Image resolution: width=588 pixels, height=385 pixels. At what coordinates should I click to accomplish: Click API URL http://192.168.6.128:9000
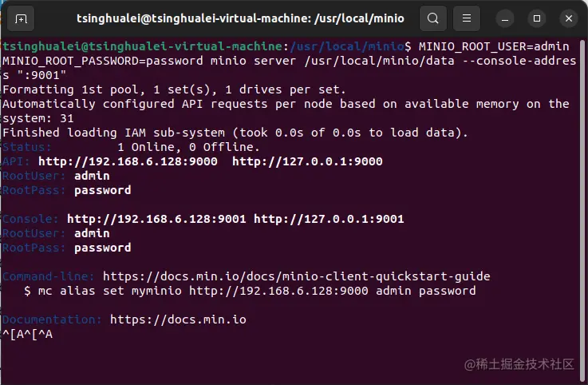(x=128, y=161)
